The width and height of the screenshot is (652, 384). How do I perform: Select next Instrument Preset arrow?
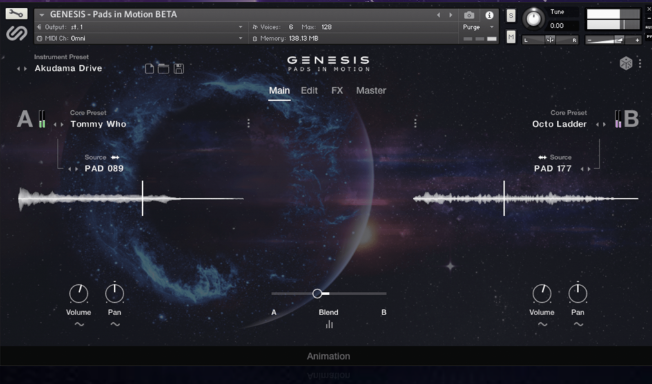(25, 69)
